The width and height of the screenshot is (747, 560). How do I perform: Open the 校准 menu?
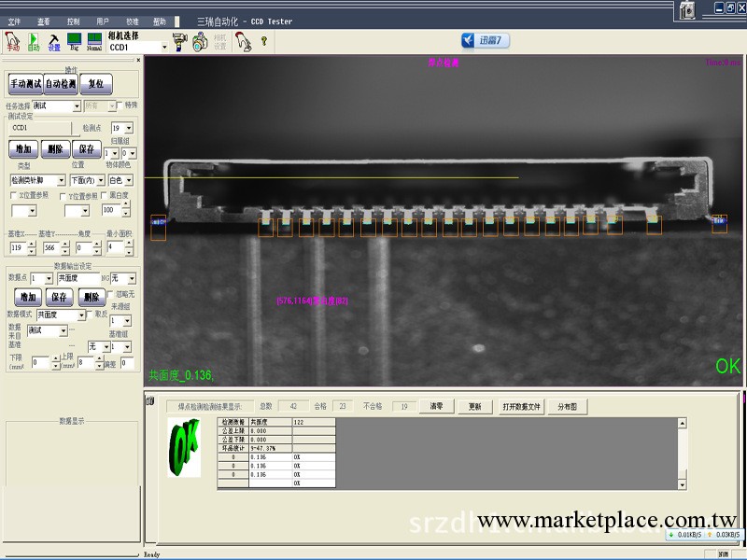click(x=132, y=21)
